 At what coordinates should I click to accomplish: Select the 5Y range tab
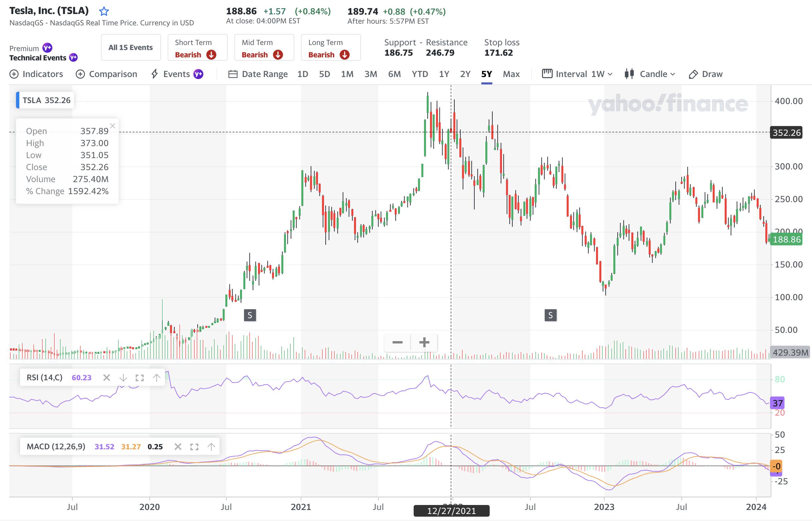486,74
